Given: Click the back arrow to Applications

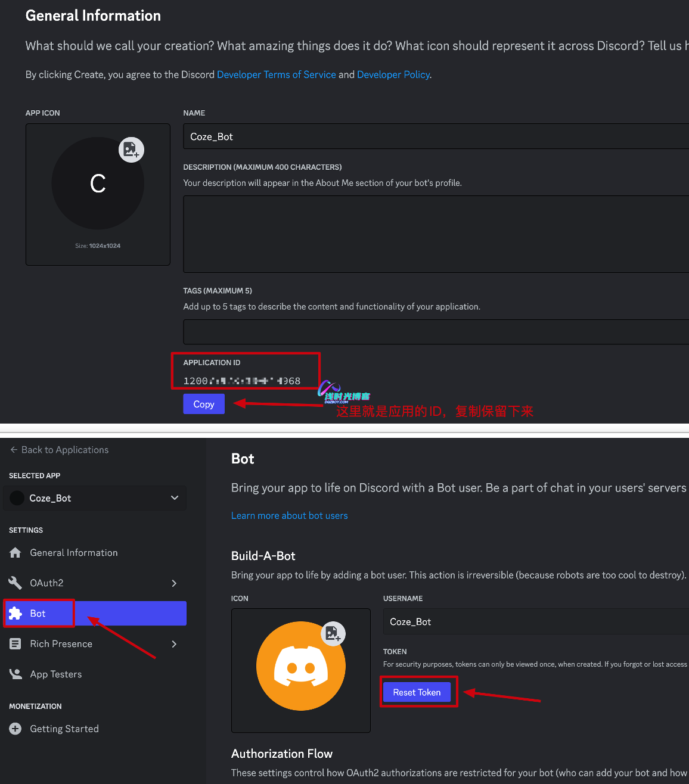Looking at the screenshot, I should click(14, 450).
